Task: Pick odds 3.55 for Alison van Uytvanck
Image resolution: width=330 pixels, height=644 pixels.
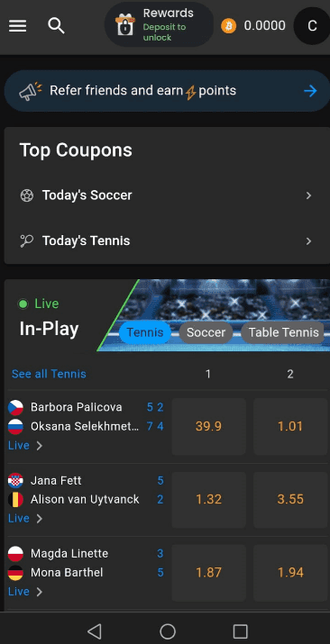Action: (290, 499)
